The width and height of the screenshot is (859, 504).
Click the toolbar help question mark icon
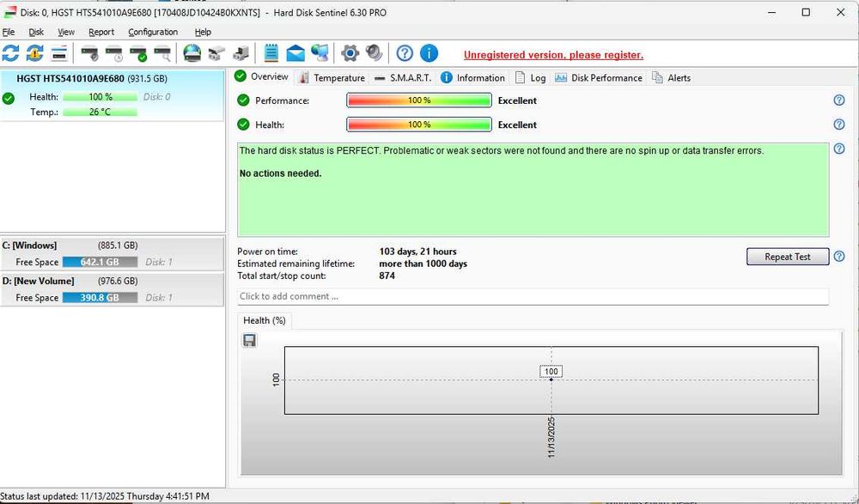[405, 53]
